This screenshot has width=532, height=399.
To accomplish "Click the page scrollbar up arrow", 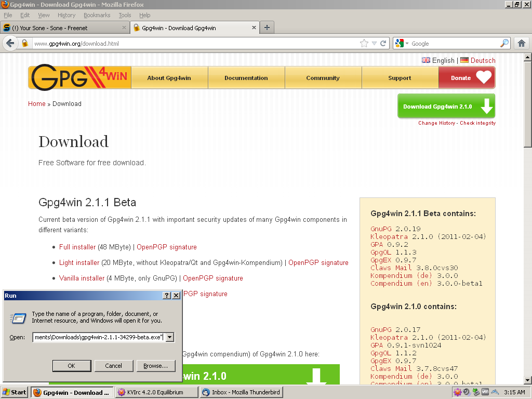I will coord(527,57).
